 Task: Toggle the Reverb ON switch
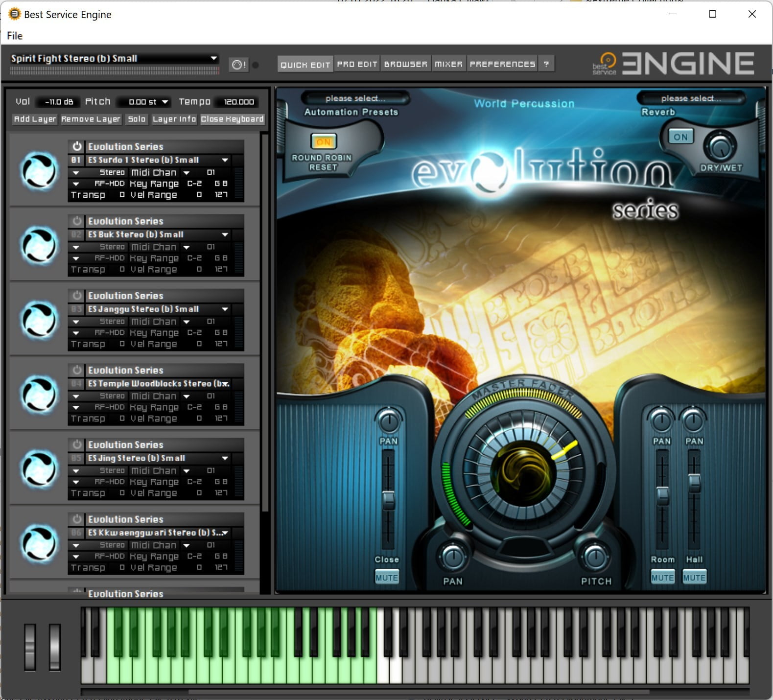point(681,137)
